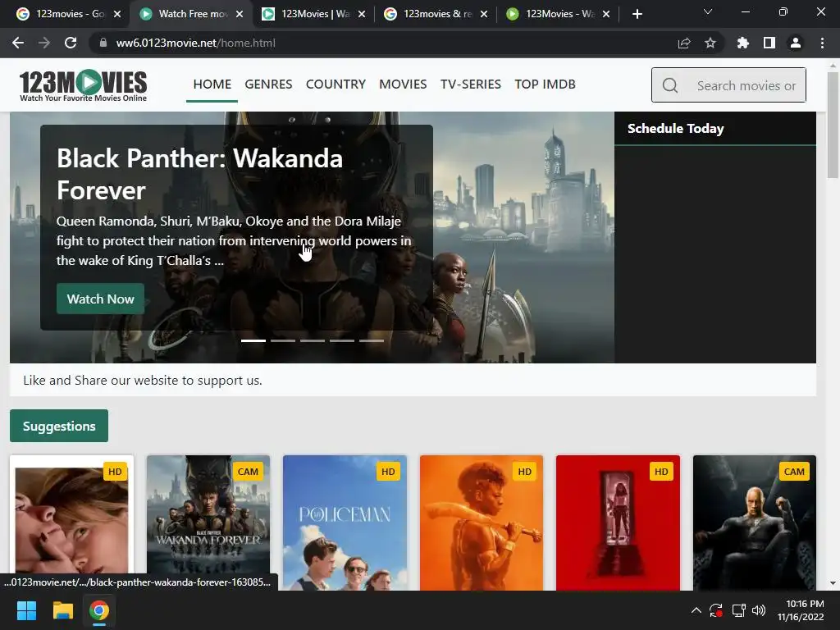Click the Suggestions button
Screen dimensions: 840x630
[59, 426]
